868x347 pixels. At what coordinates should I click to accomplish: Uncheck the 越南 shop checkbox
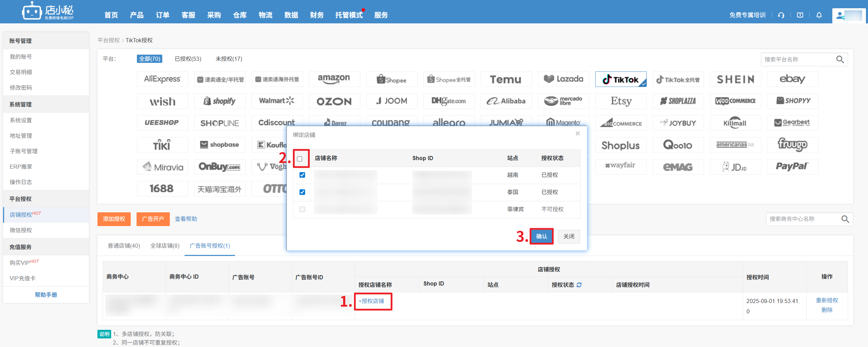pos(302,175)
